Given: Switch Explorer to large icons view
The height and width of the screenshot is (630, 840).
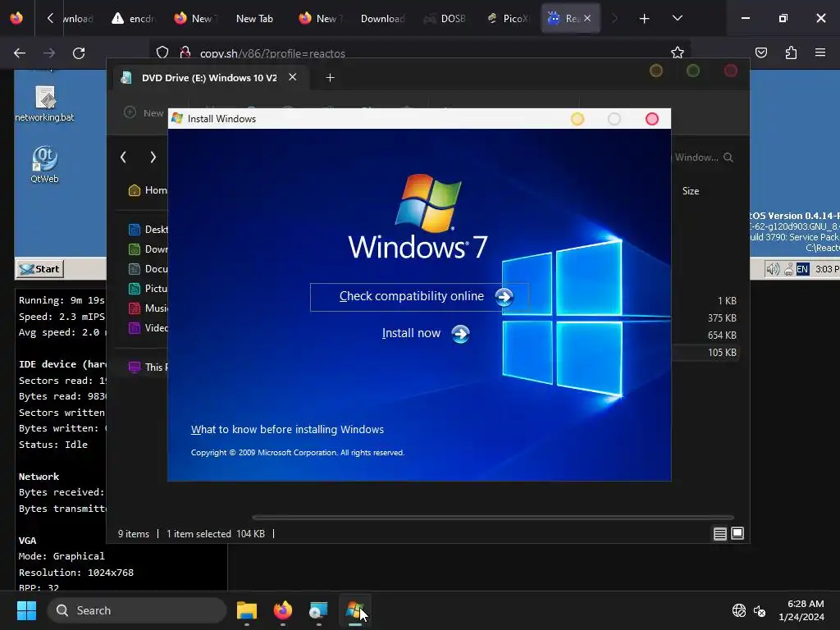Looking at the screenshot, I should coord(737,533).
